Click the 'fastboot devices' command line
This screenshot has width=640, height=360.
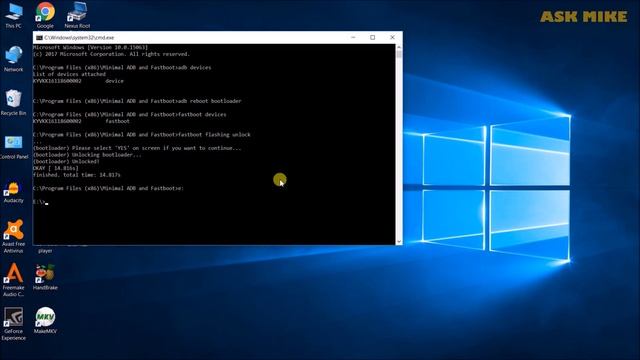[x=129, y=114]
